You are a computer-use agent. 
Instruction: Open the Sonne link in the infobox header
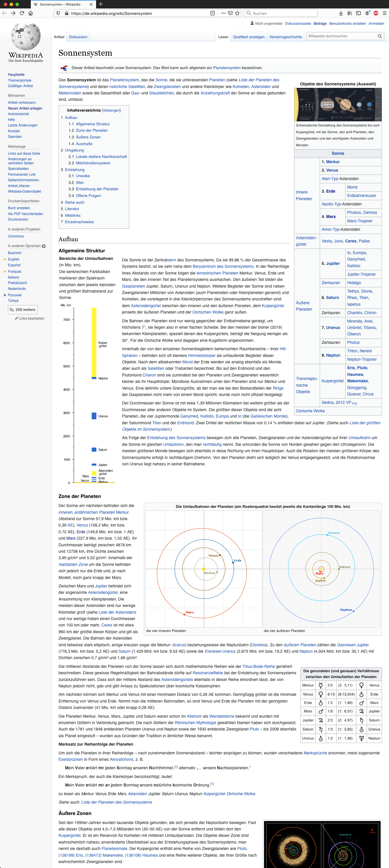click(338, 153)
